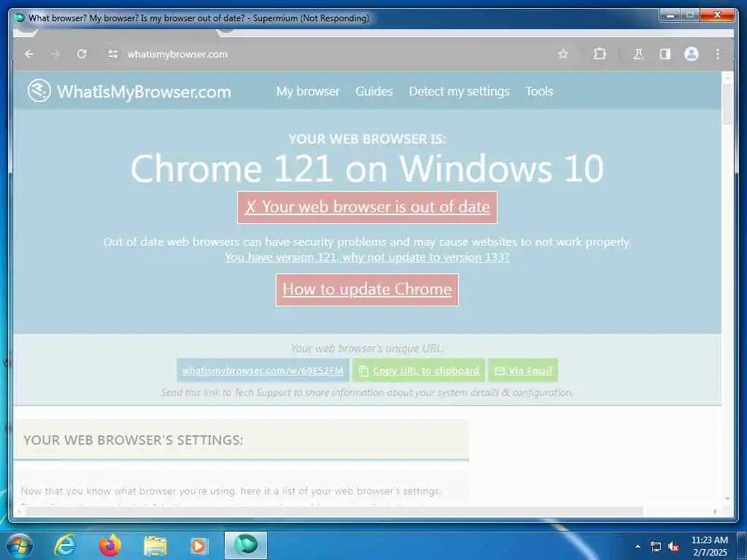Click the horizontal scrollbar at the page bottom

click(x=333, y=511)
